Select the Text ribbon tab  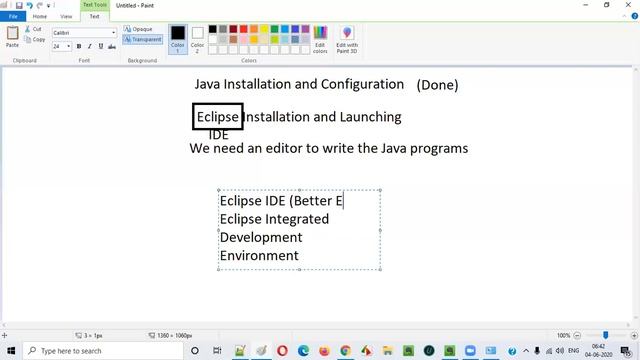click(94, 16)
